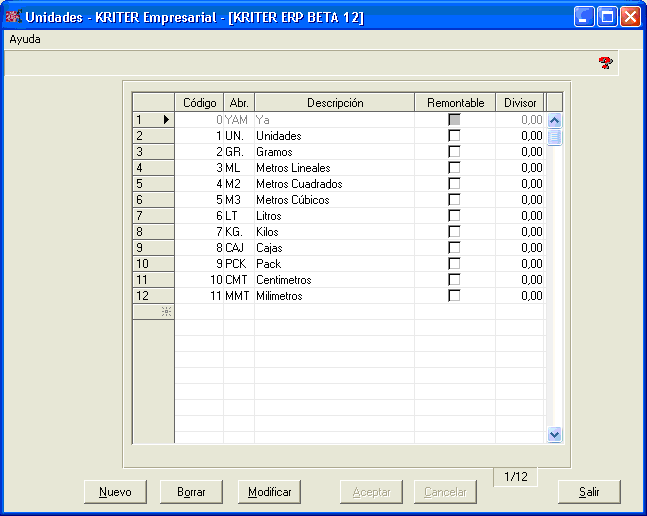
Task: Open the Ayuda menu
Action: [25, 39]
